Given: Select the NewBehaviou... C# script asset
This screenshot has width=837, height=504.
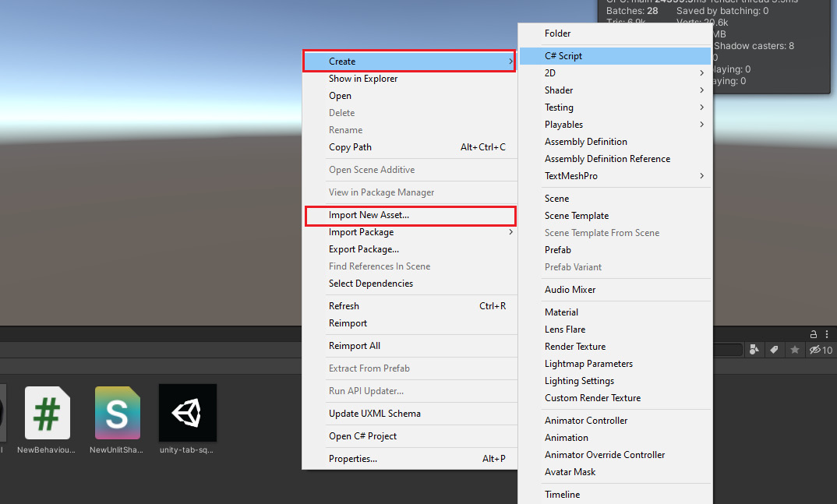Looking at the screenshot, I should click(x=47, y=420).
